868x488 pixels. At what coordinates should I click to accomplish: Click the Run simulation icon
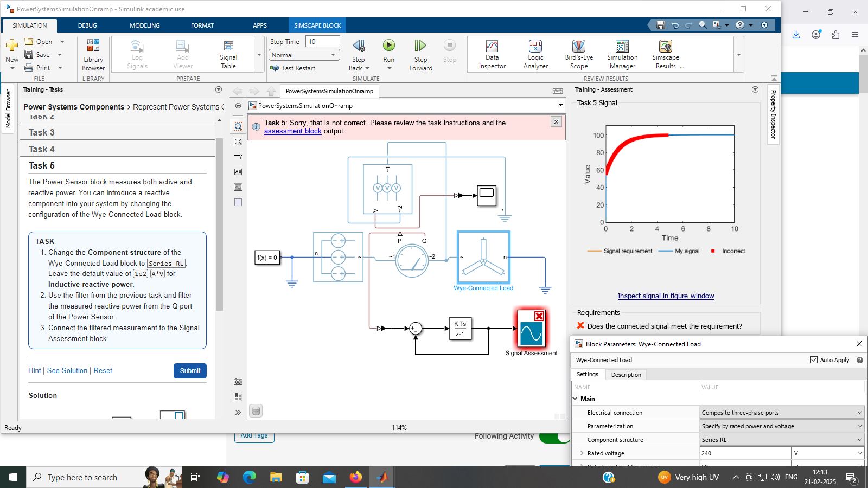[x=388, y=46]
